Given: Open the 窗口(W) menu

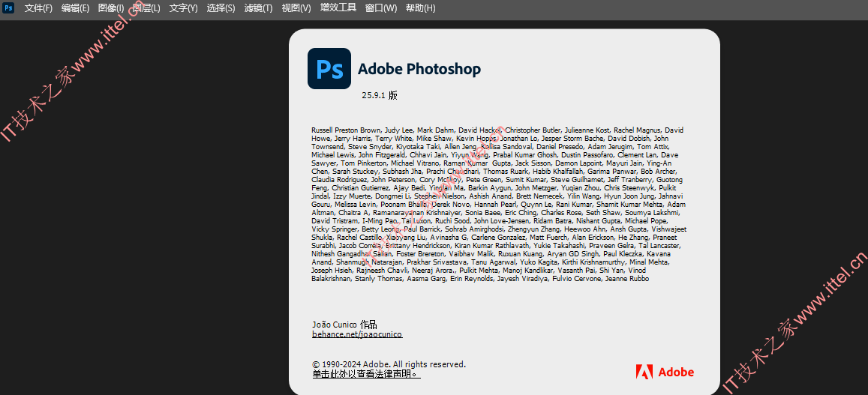Looking at the screenshot, I should click(x=381, y=8).
